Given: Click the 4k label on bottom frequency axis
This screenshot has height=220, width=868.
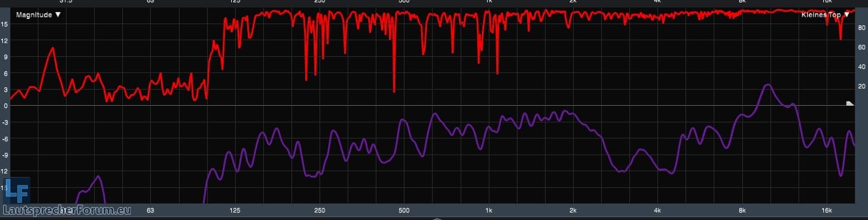Looking at the screenshot, I should pos(657,211).
